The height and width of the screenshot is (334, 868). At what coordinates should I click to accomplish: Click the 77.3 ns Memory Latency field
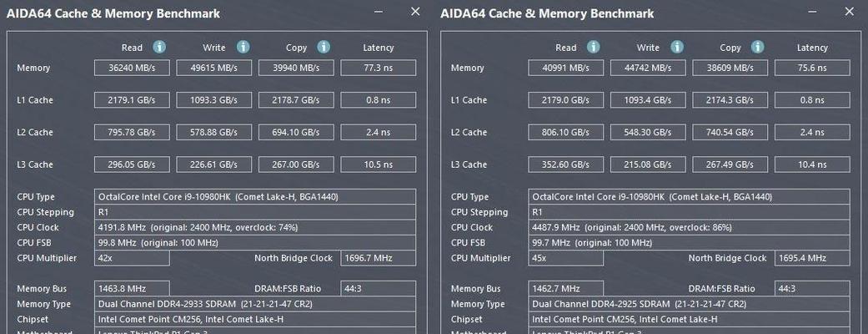[378, 68]
